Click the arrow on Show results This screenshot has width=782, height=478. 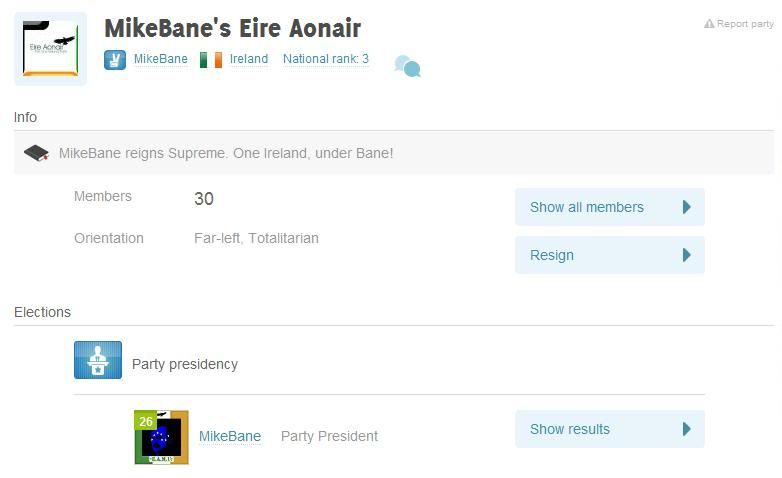(687, 429)
